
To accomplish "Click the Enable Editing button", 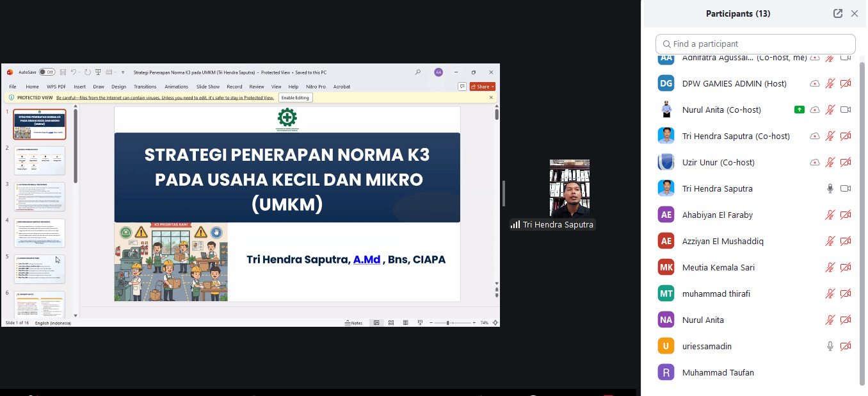I will click(x=295, y=98).
